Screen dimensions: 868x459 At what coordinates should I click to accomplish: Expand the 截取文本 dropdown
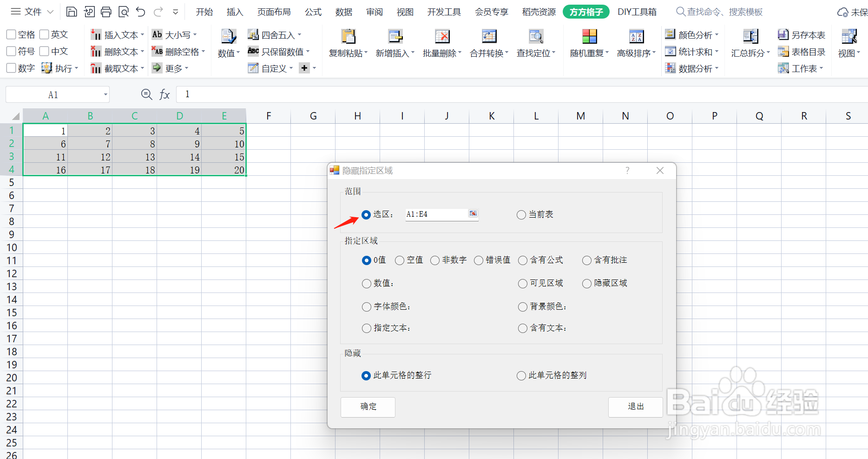click(x=142, y=68)
